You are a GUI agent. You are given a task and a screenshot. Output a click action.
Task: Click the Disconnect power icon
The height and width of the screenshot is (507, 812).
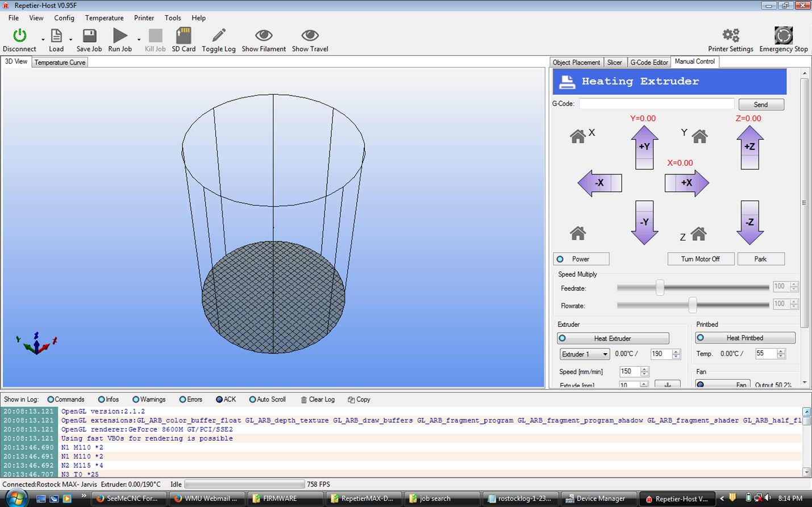click(x=19, y=36)
